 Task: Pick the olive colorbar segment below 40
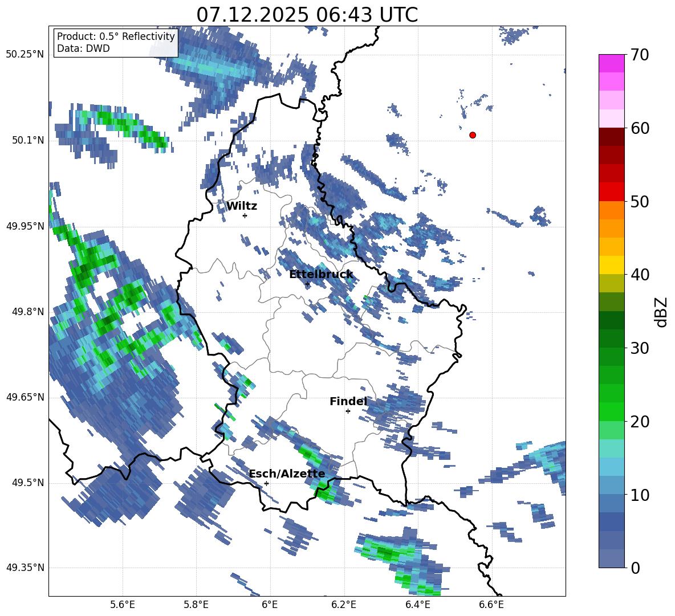pyautogui.click(x=611, y=283)
